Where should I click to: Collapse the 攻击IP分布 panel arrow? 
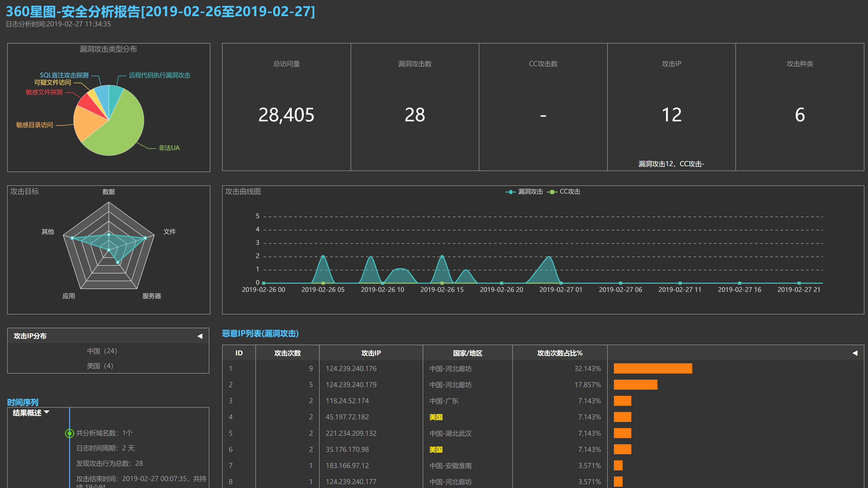200,336
